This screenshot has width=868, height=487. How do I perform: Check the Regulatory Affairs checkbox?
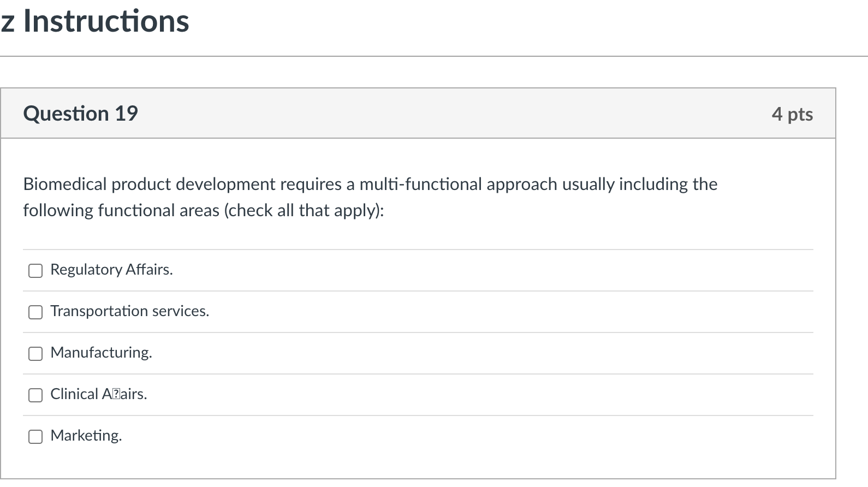point(35,271)
